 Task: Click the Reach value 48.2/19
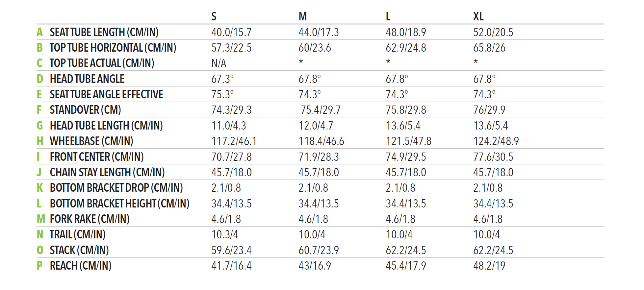tap(489, 266)
